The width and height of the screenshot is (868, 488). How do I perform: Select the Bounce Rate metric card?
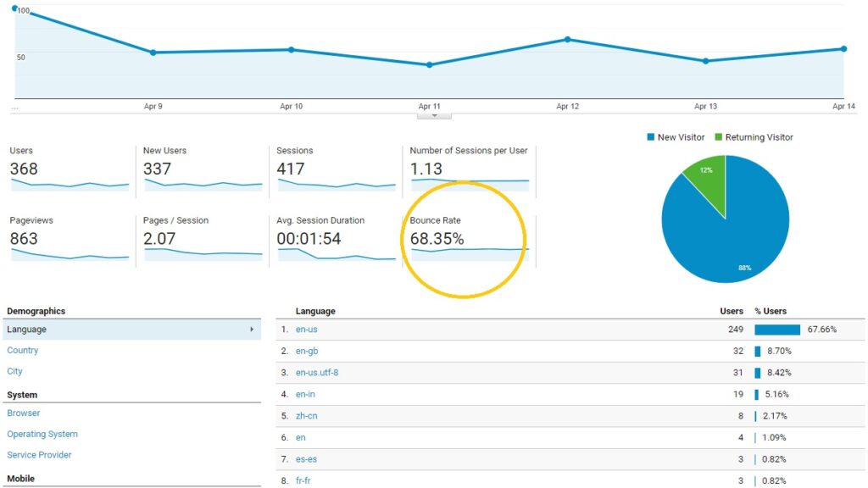click(x=468, y=239)
